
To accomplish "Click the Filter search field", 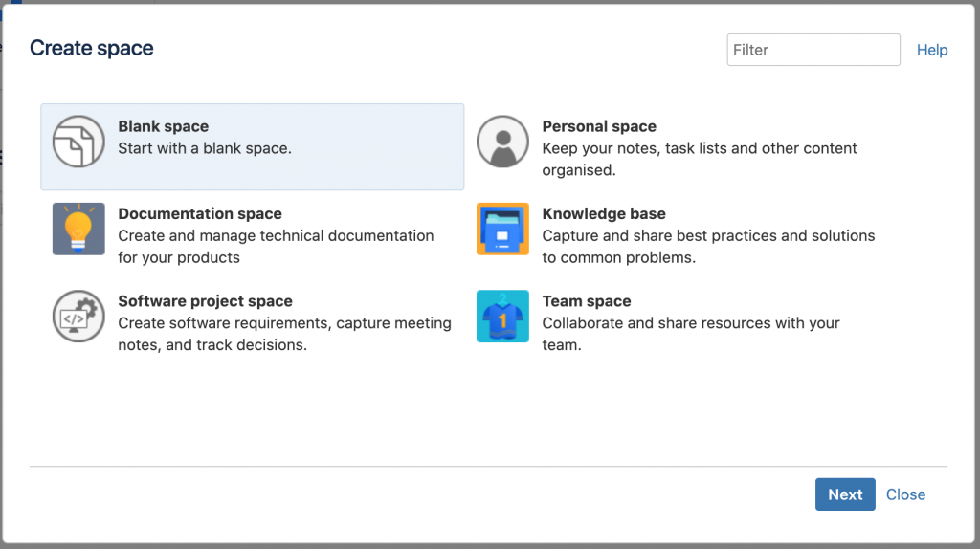I will point(813,50).
